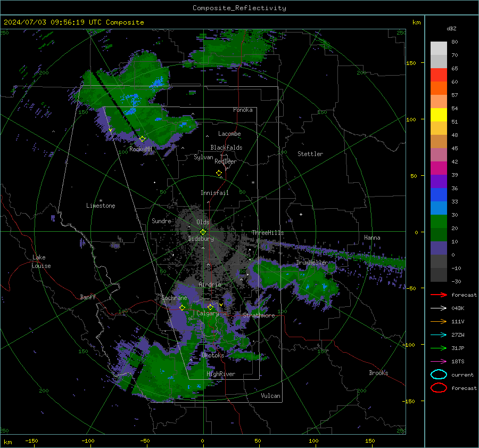Click the white plus marker west of Hanna
The width and height of the screenshot is (479, 448).
coord(301,214)
